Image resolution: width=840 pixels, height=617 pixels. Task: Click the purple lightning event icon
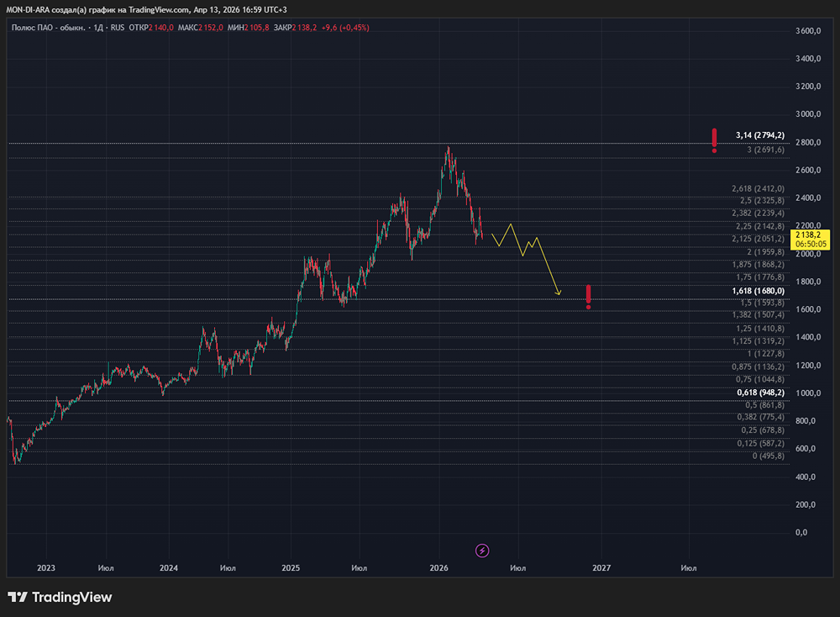point(482,551)
